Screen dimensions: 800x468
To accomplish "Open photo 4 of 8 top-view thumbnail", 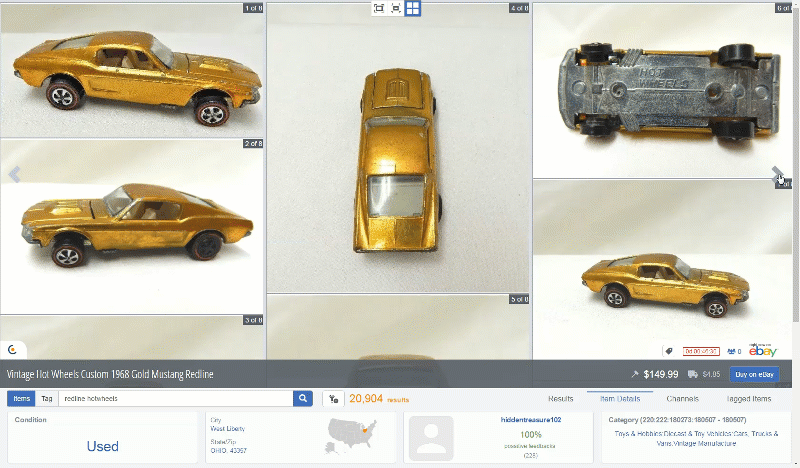I will [x=398, y=148].
